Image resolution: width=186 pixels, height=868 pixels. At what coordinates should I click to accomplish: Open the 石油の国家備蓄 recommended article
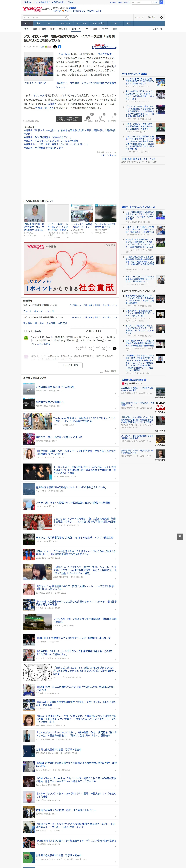tap(55, 387)
